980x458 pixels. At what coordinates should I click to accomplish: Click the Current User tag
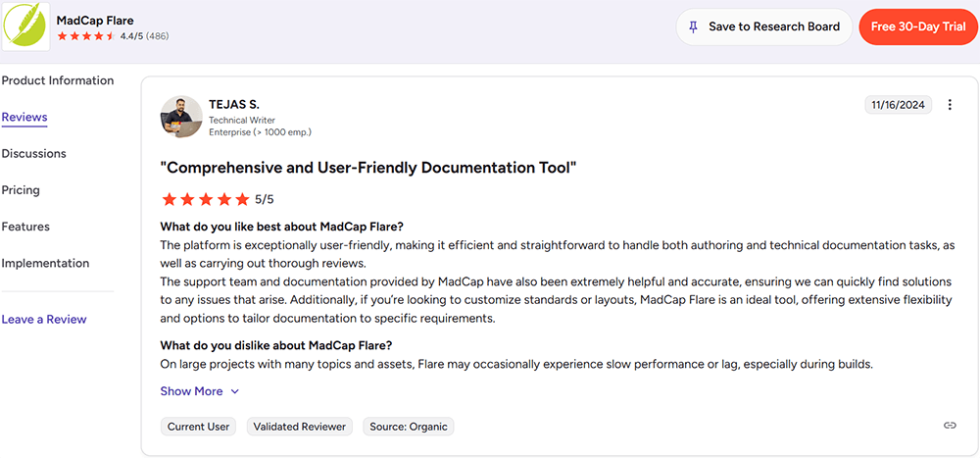(x=198, y=427)
